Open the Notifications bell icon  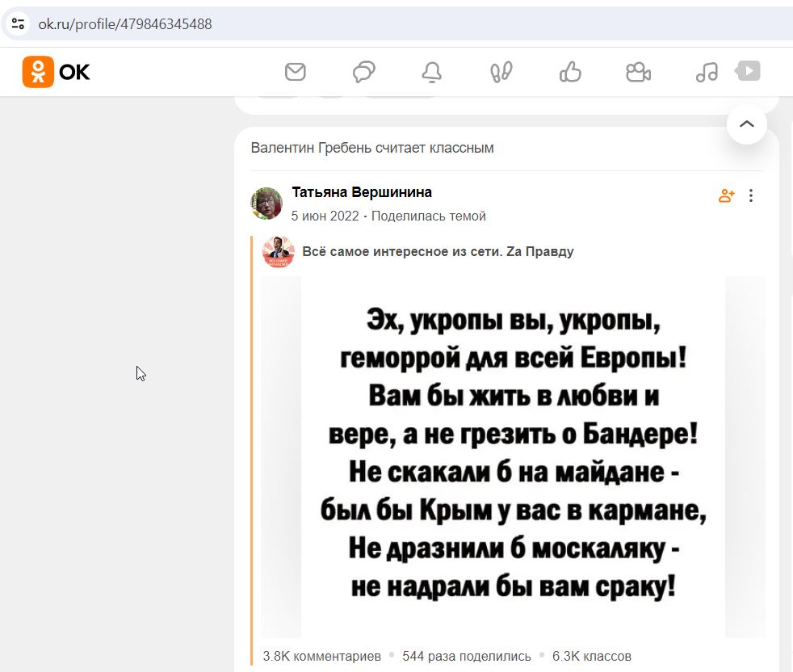(x=431, y=72)
